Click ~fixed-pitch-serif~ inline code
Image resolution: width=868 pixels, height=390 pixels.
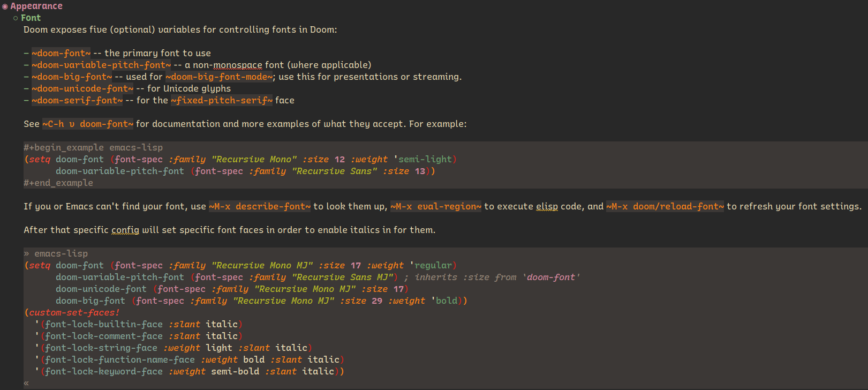pos(222,100)
